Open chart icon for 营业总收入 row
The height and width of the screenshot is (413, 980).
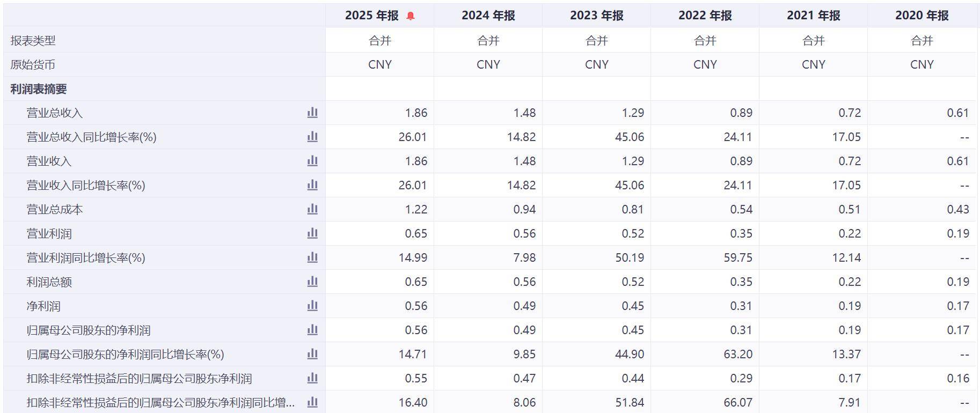(x=312, y=113)
